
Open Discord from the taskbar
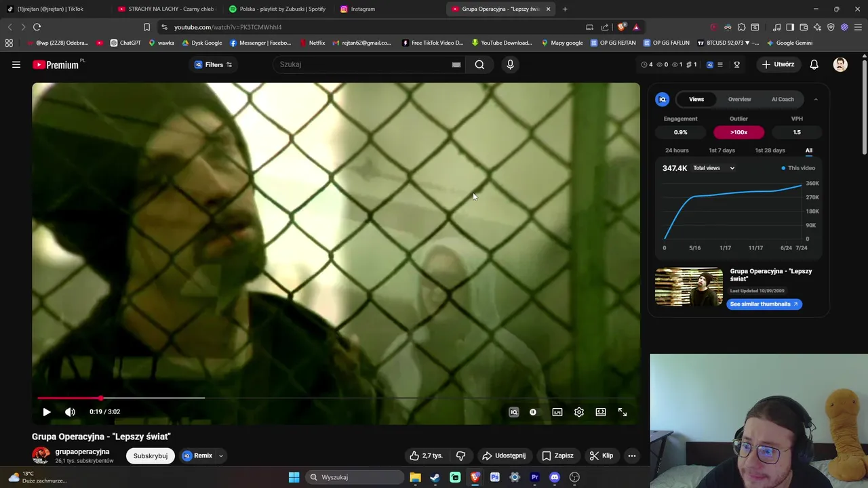(555, 477)
